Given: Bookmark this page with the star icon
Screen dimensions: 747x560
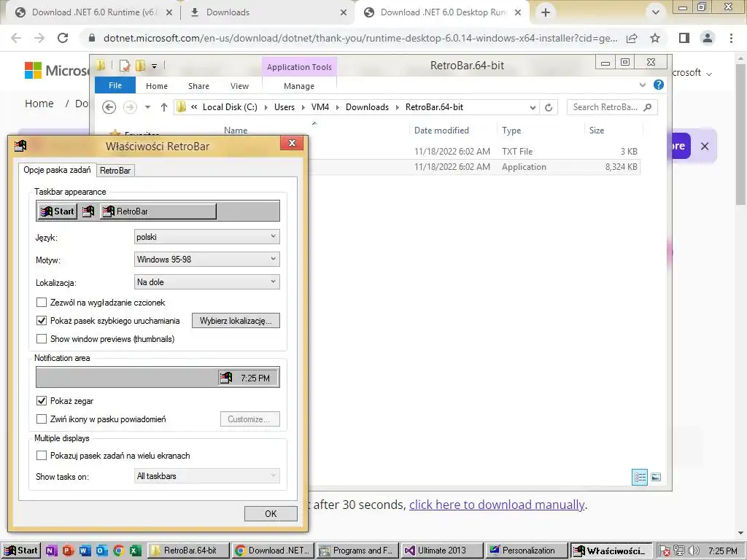Looking at the screenshot, I should pos(655,38).
